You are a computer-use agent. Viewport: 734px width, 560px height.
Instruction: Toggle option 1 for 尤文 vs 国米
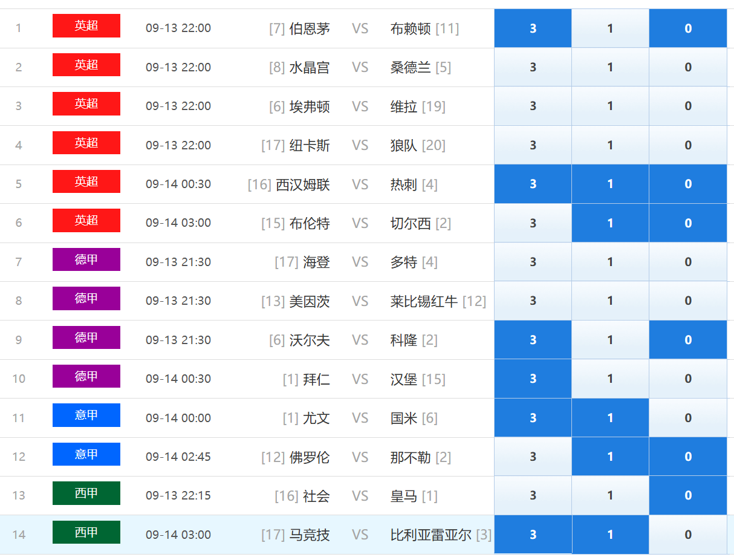tap(610, 418)
